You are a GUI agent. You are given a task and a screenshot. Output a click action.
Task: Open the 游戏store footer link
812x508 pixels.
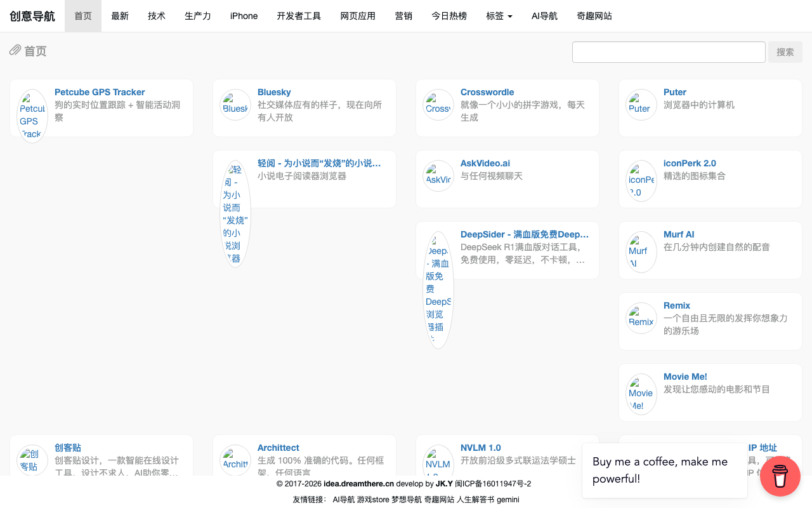pyautogui.click(x=373, y=500)
